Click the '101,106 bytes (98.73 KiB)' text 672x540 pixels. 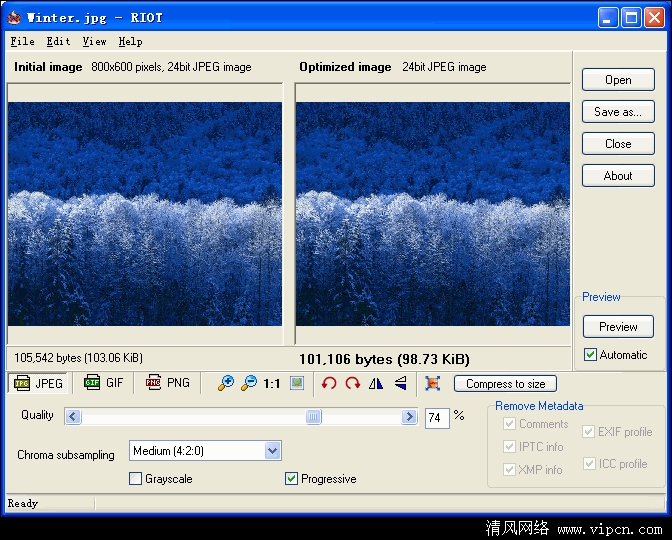(384, 359)
